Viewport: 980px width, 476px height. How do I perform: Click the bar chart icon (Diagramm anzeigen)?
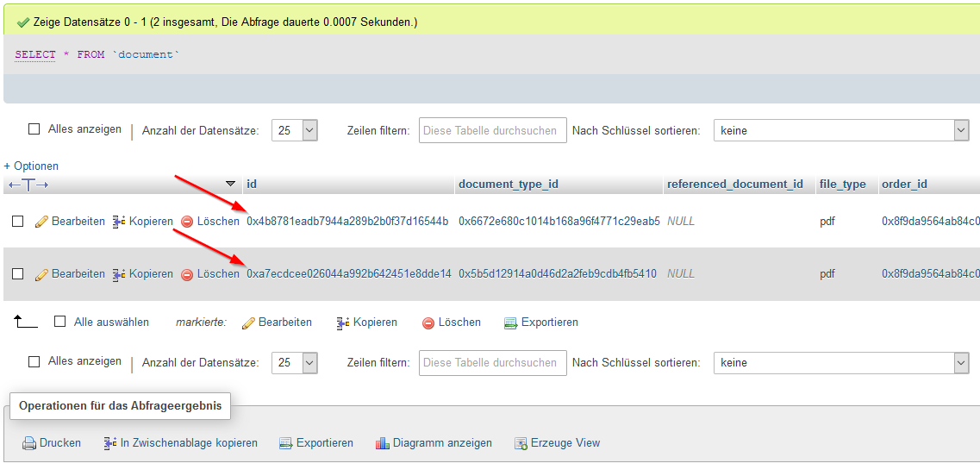point(383,443)
